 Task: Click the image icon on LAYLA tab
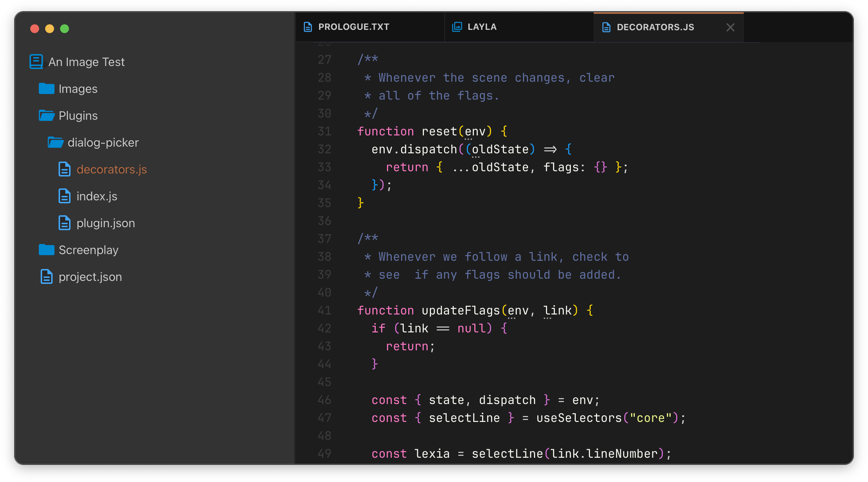tap(457, 27)
